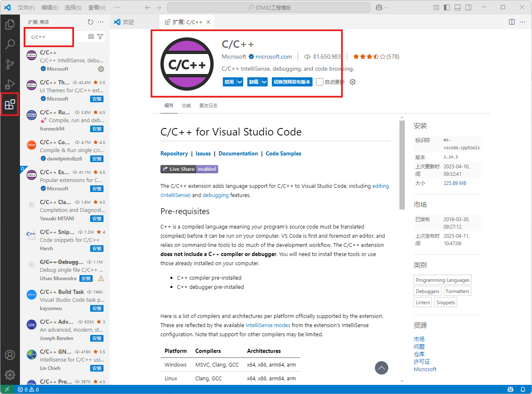Split the editor to the right
Image resolution: width=532 pixels, height=394 pixels.
point(512,22)
